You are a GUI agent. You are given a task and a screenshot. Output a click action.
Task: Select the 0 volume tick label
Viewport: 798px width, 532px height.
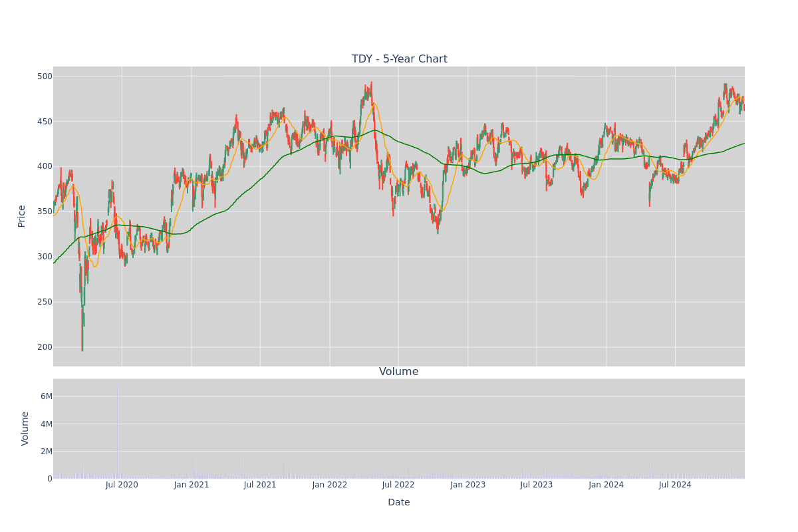coord(49,479)
